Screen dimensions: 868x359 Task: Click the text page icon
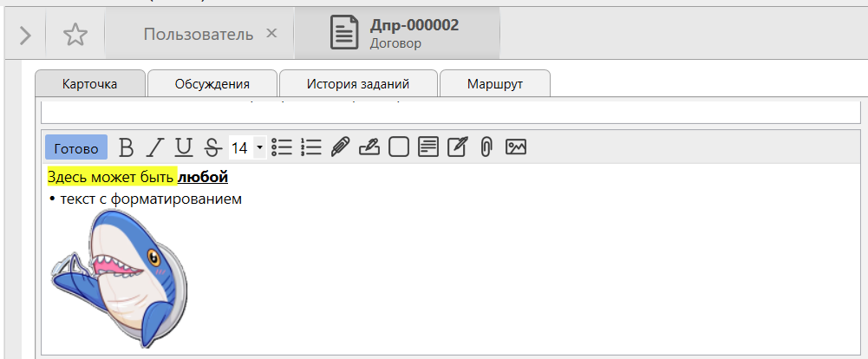[427, 147]
